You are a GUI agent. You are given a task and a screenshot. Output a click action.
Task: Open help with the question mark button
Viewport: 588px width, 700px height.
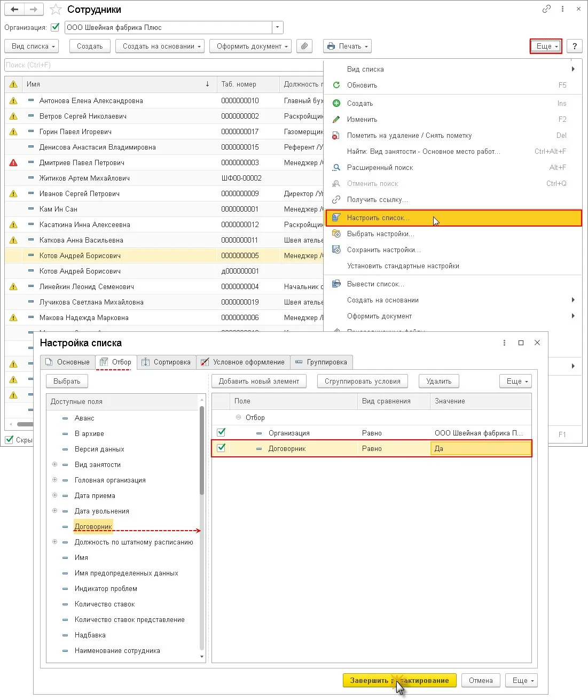pos(574,46)
